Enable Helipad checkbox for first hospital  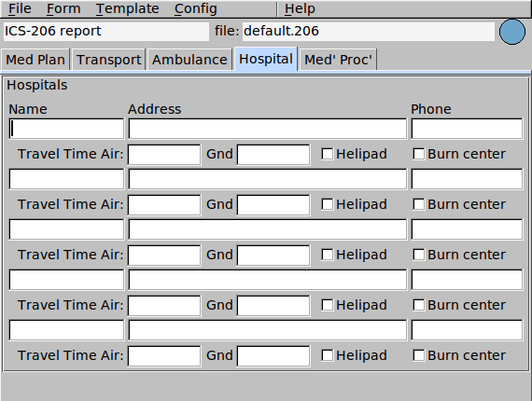(x=327, y=154)
